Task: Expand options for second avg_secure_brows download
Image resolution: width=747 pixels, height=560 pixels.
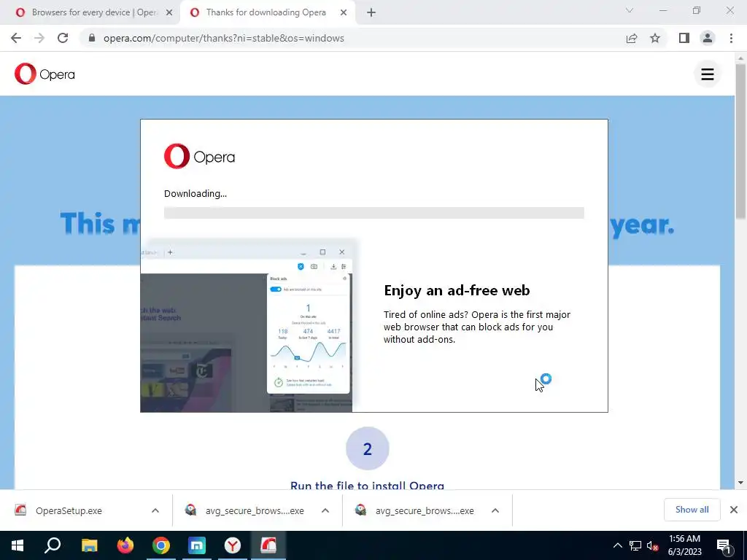Action: tap(495, 510)
